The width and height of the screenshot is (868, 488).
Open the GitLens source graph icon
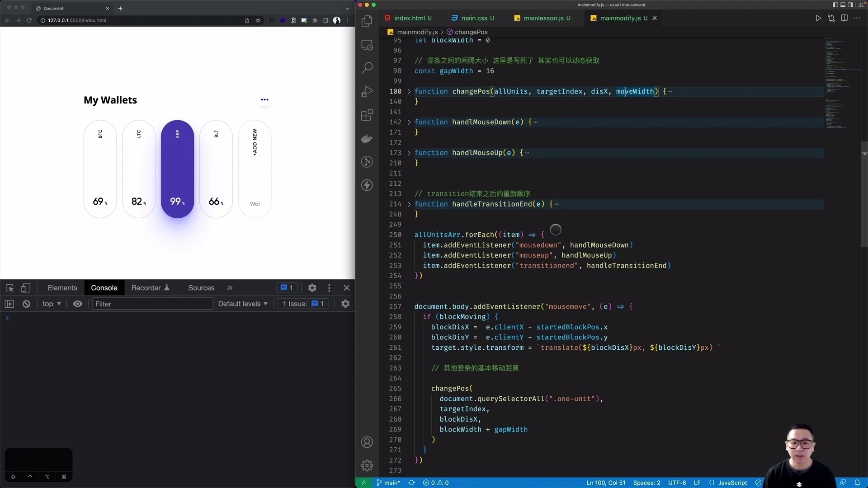coord(367,162)
